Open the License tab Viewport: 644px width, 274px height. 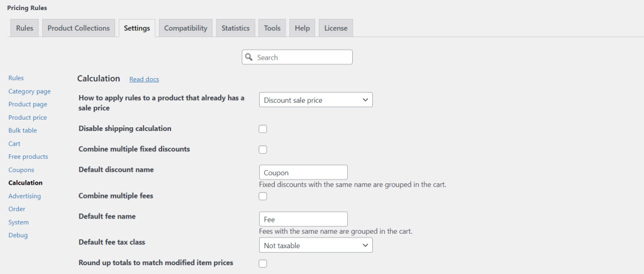coord(336,28)
